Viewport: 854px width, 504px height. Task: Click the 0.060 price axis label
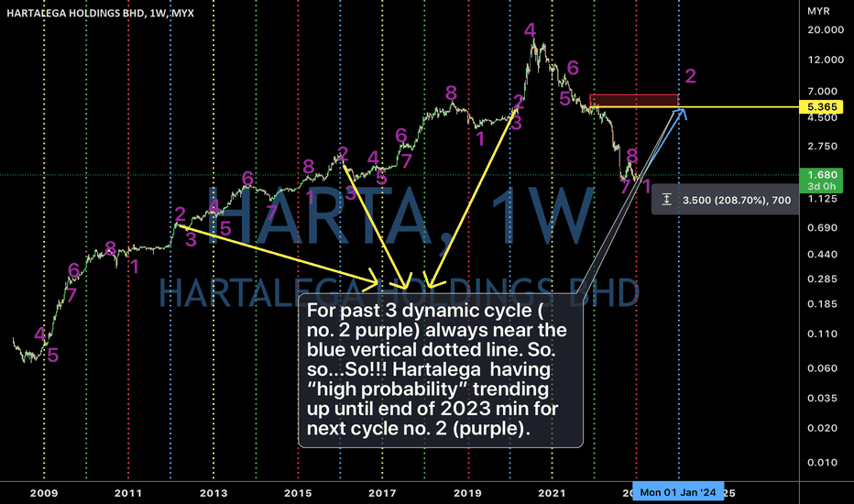[823, 368]
